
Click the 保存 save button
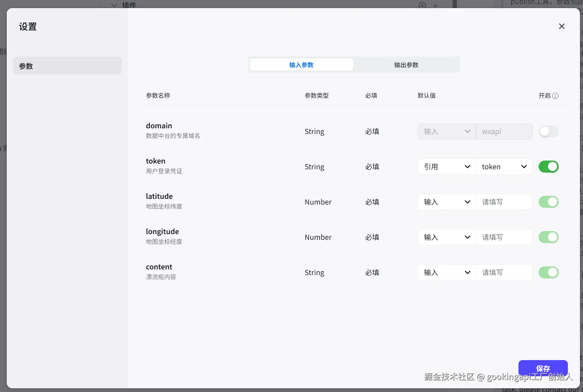pos(543,368)
